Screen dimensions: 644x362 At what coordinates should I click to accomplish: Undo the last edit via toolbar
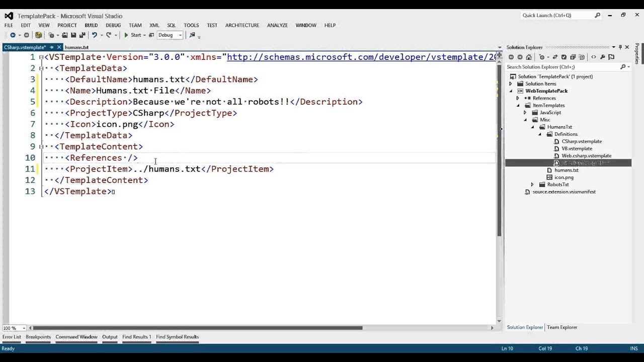coord(94,35)
